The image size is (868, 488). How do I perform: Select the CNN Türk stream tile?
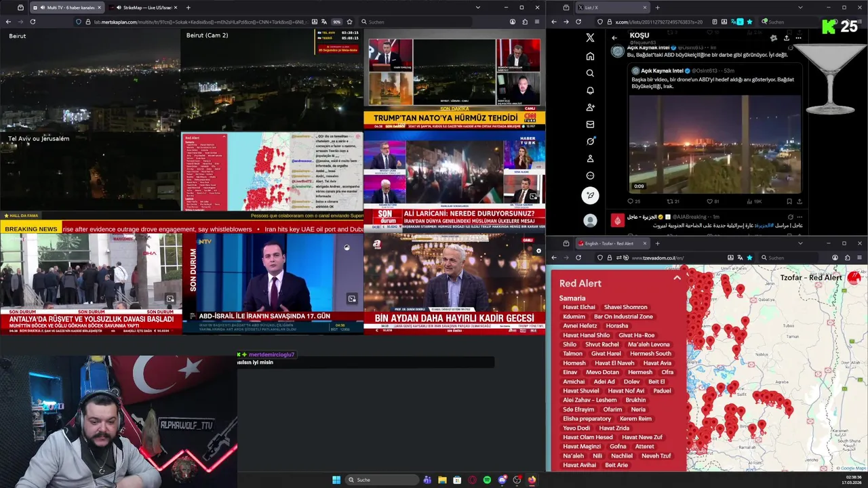[454, 79]
